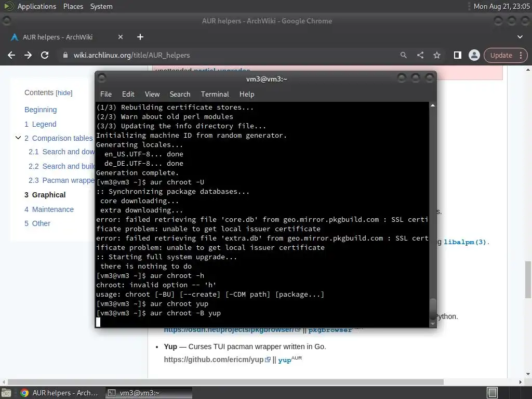Click the address bar search magnifier icon

pos(403,55)
